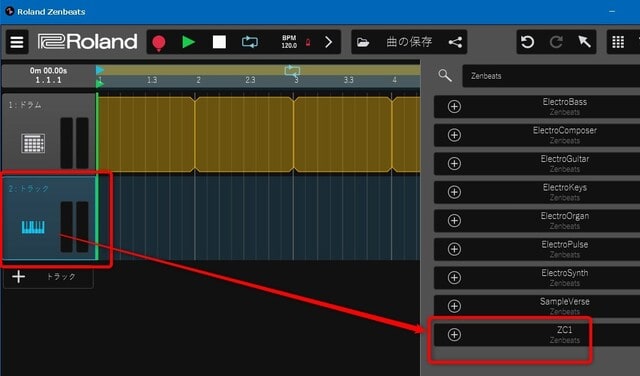Click the Zenbeats search input field
The image size is (640, 376).
point(551,76)
